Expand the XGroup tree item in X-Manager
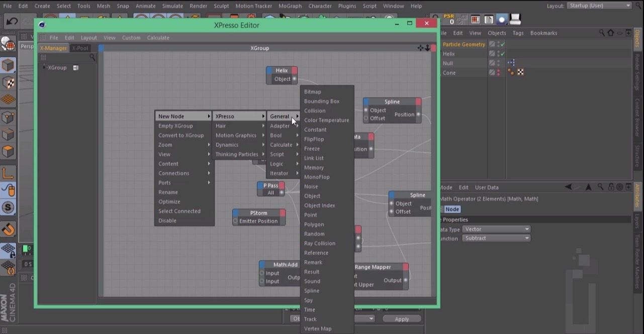 pyautogui.click(x=44, y=67)
